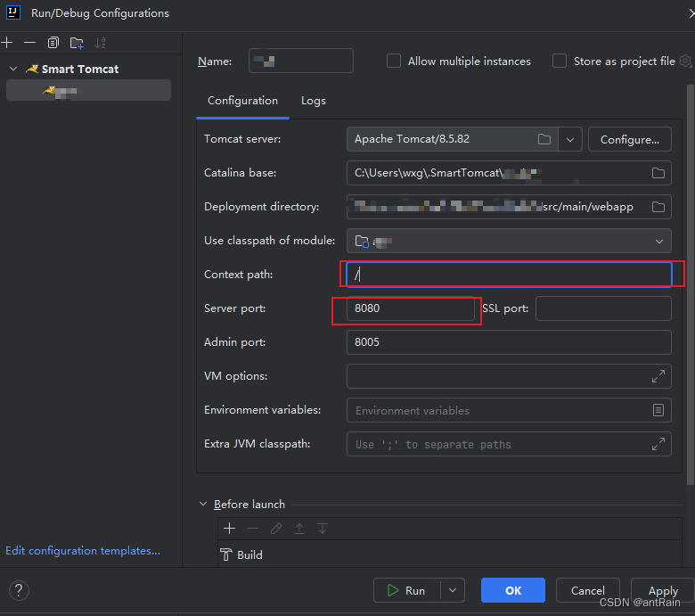The image size is (695, 616).
Task: Move the Before launch task up
Action: [x=299, y=528]
